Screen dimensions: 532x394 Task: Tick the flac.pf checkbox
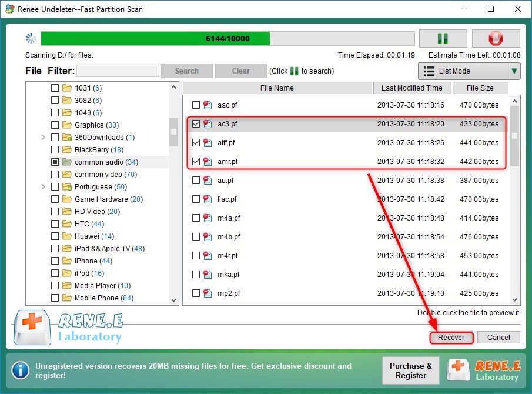point(196,199)
